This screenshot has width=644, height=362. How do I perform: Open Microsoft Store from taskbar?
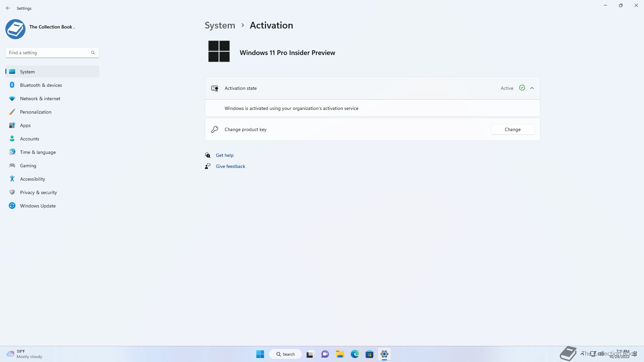369,354
